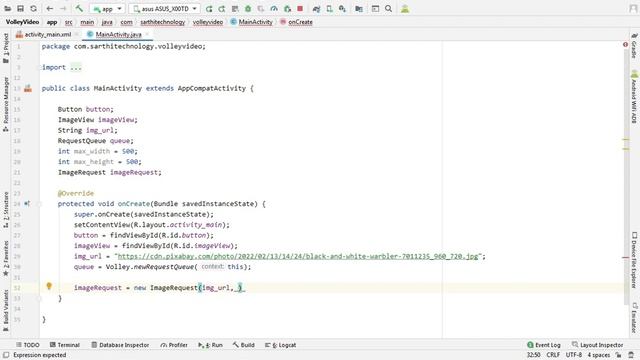Screen dimensions: 640x360
Task: Open the Profiler tool window
Action: point(174,345)
